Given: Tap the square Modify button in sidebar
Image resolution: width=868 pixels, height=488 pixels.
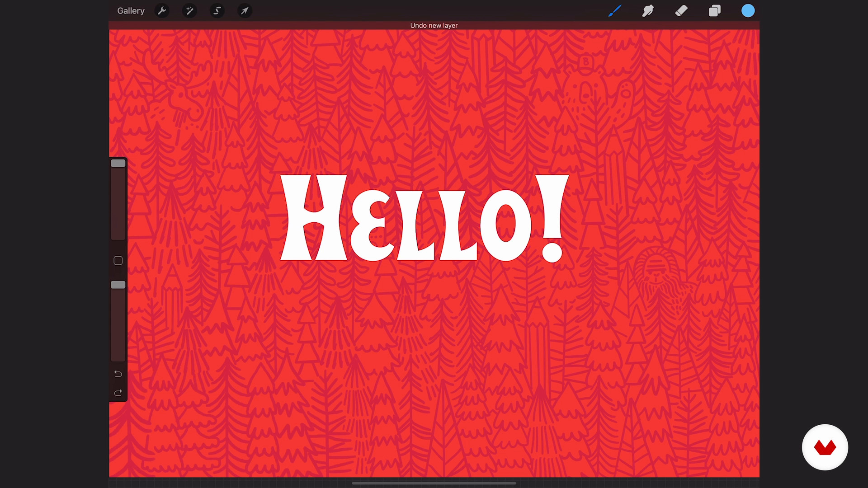Looking at the screenshot, I should (118, 261).
